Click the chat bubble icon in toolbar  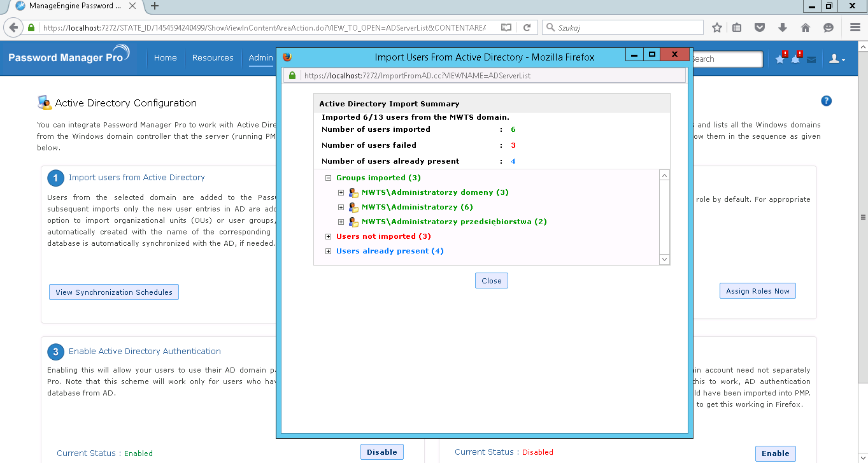(828, 27)
